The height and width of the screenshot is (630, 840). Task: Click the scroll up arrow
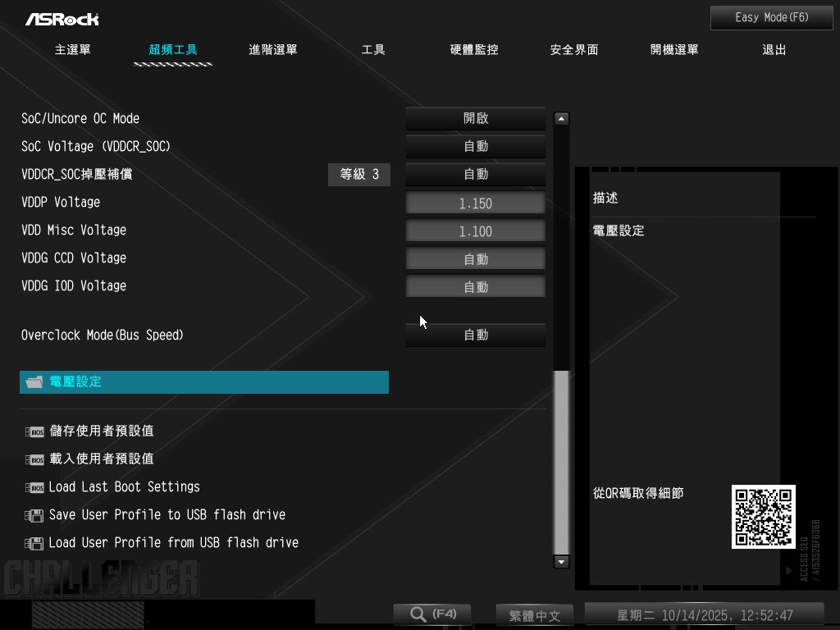click(x=561, y=118)
